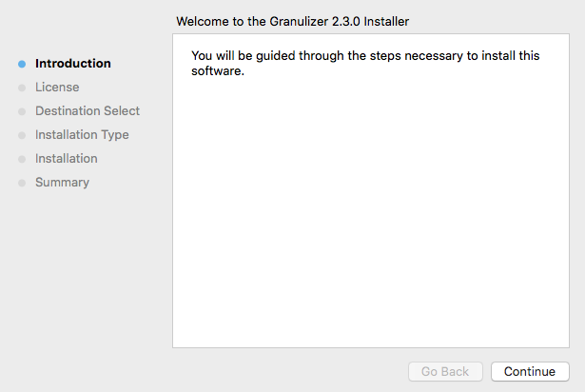This screenshot has width=585, height=392.
Task: Click the word 'software.' in the message
Action: tap(218, 71)
